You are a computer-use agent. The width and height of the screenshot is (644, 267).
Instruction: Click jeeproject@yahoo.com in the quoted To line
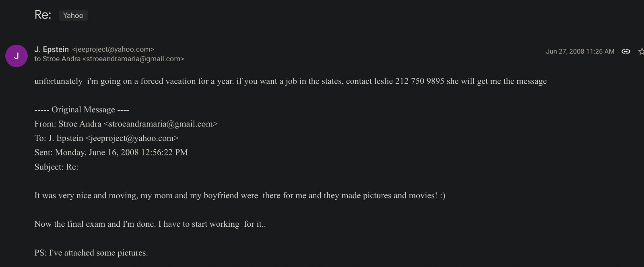(132, 138)
